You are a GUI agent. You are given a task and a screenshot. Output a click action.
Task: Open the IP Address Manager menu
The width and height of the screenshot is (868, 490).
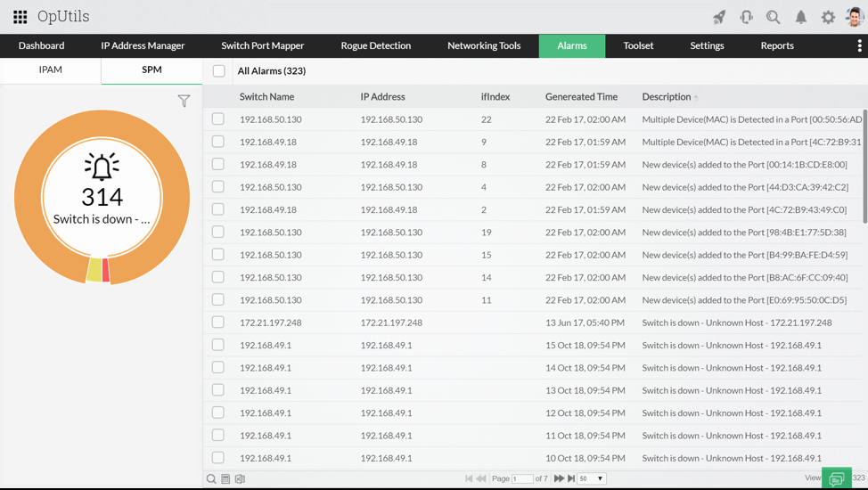click(143, 46)
